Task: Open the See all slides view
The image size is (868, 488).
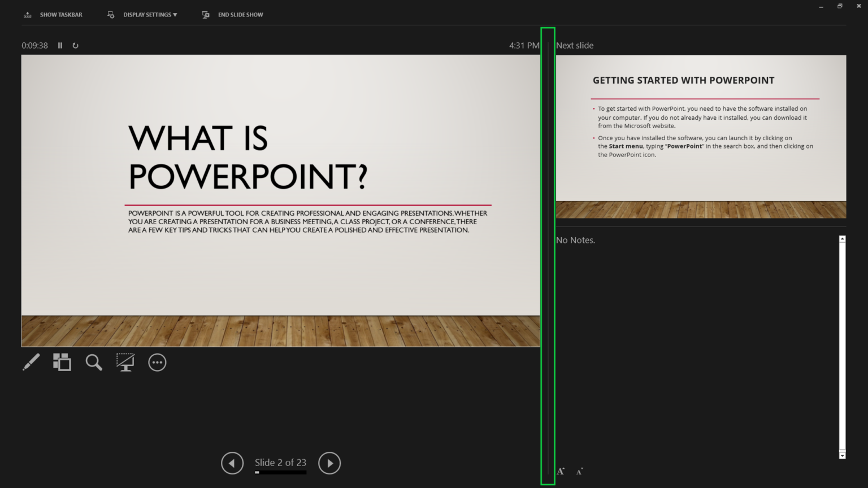Action: (62, 362)
